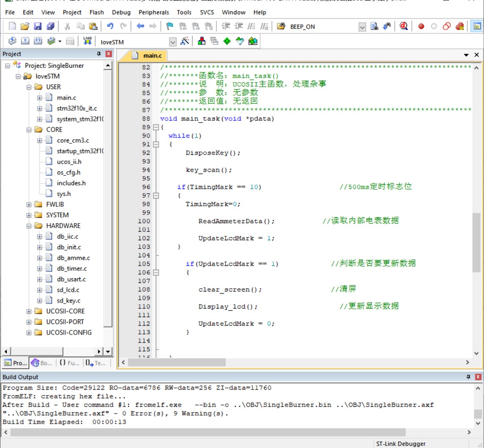Insert a breakpoint with red dot icon

point(421,26)
